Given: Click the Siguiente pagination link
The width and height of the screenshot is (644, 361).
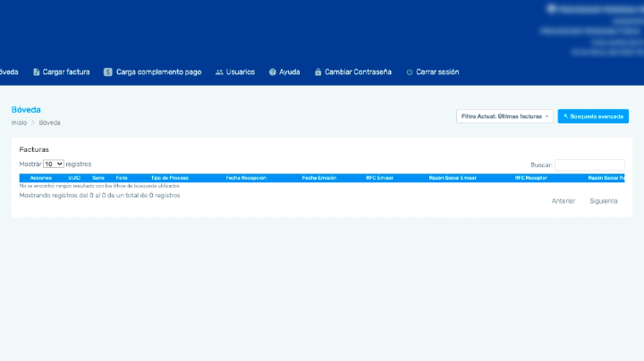Looking at the screenshot, I should point(604,201).
